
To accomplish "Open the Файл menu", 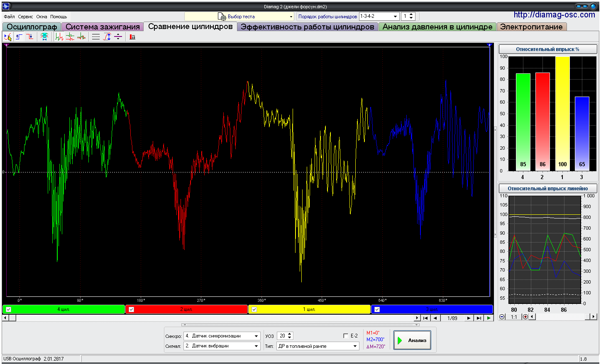I will 9,17.
